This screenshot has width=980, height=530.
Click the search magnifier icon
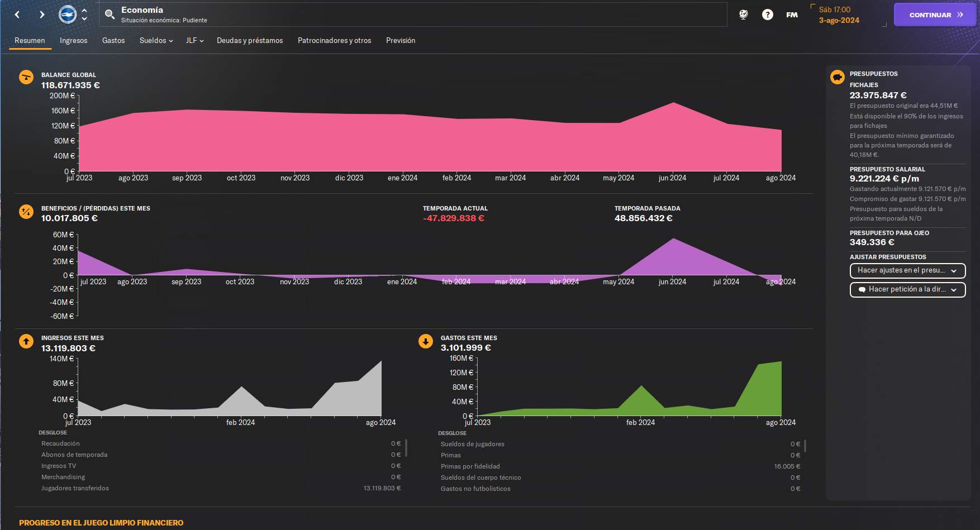(110, 15)
